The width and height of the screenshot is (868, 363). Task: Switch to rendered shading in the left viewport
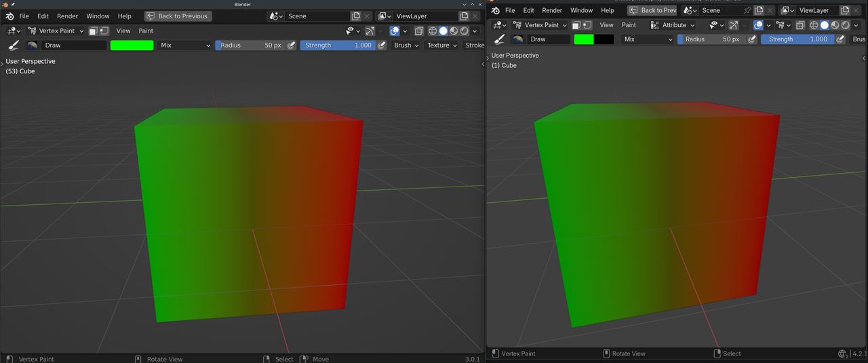coord(465,31)
